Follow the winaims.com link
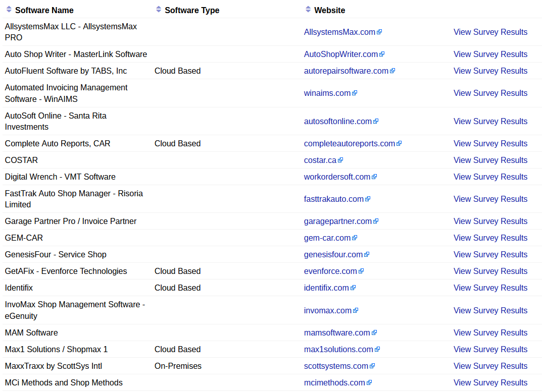 coord(327,93)
